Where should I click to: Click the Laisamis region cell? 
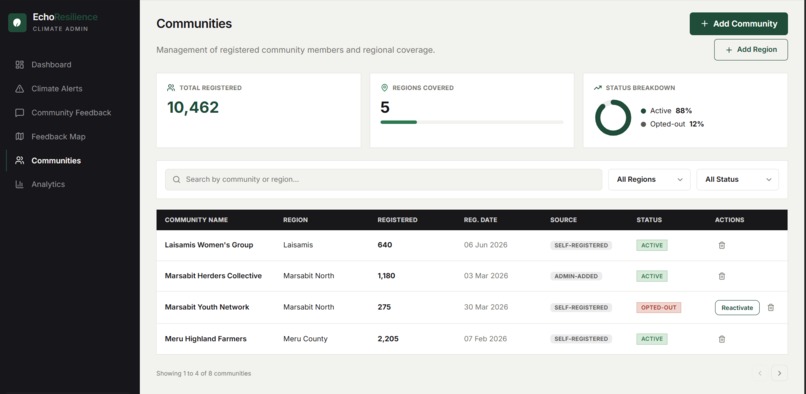(298, 245)
